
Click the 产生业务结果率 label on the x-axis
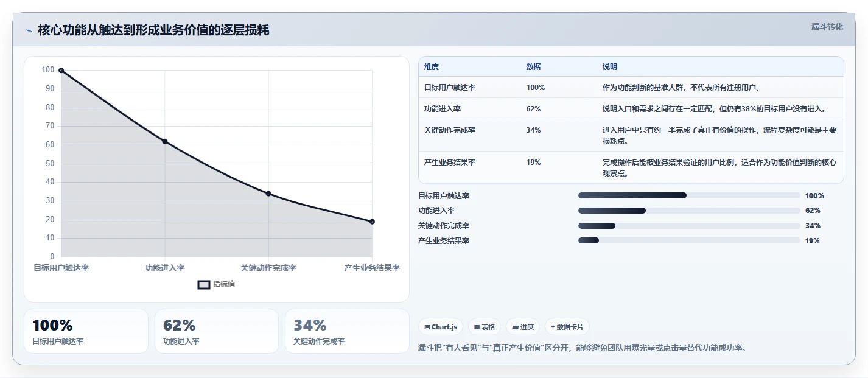[x=372, y=268]
